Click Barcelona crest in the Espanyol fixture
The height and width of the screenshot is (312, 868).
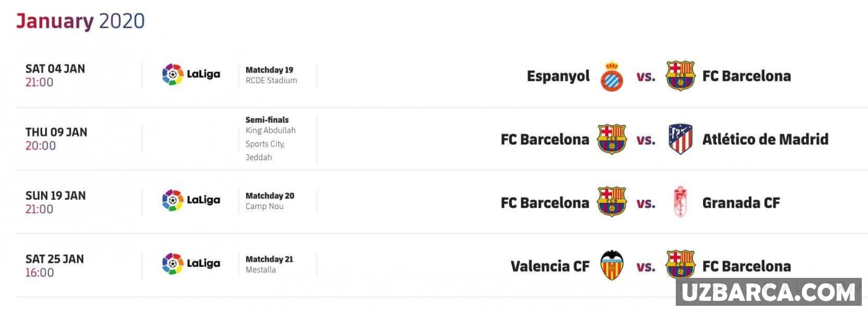[x=680, y=76]
